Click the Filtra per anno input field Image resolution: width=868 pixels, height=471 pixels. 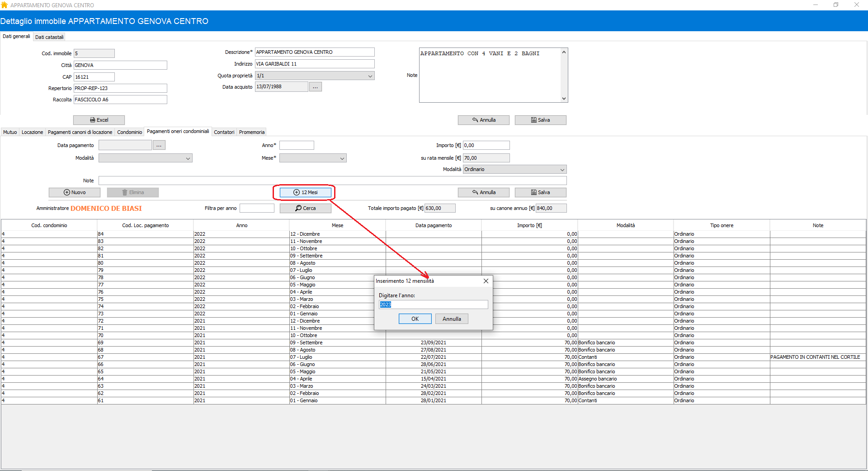[x=257, y=208]
